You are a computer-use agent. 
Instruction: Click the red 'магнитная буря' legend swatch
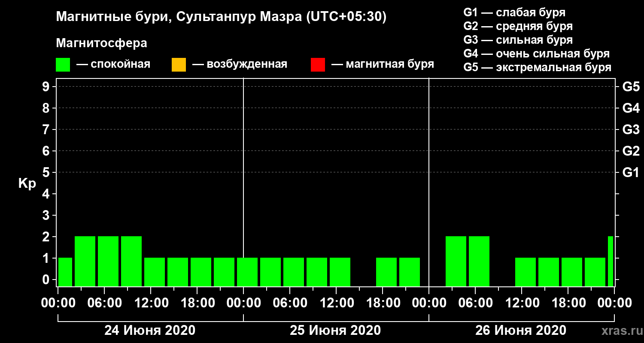[318, 65]
